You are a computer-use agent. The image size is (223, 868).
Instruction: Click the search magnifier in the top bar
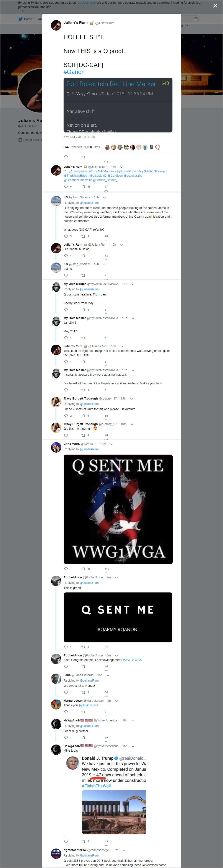[x=196, y=19]
